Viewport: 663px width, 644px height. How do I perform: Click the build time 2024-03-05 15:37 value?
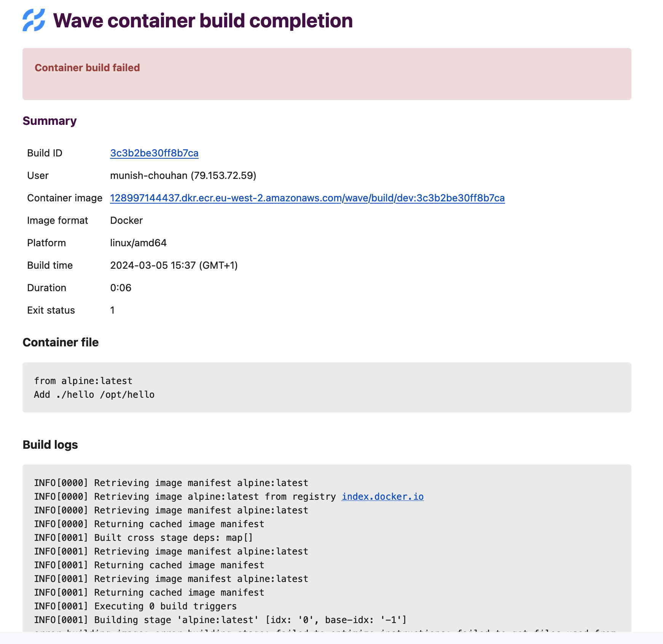174,265
